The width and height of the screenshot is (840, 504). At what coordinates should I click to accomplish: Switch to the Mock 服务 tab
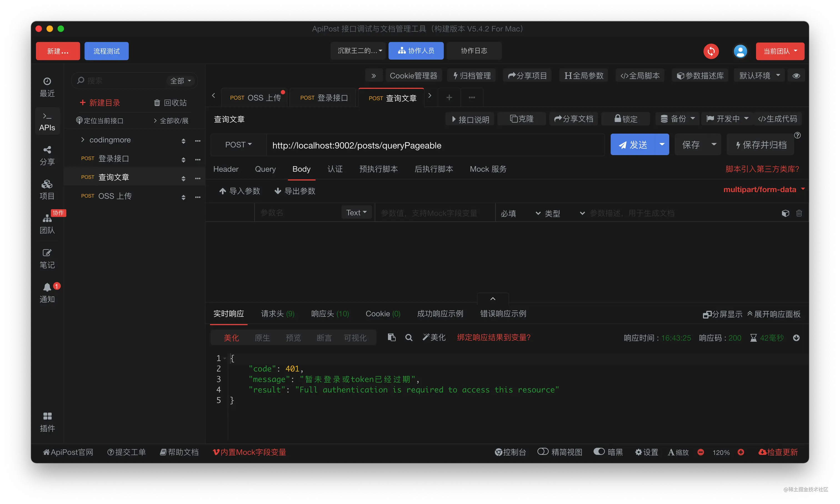coord(488,169)
